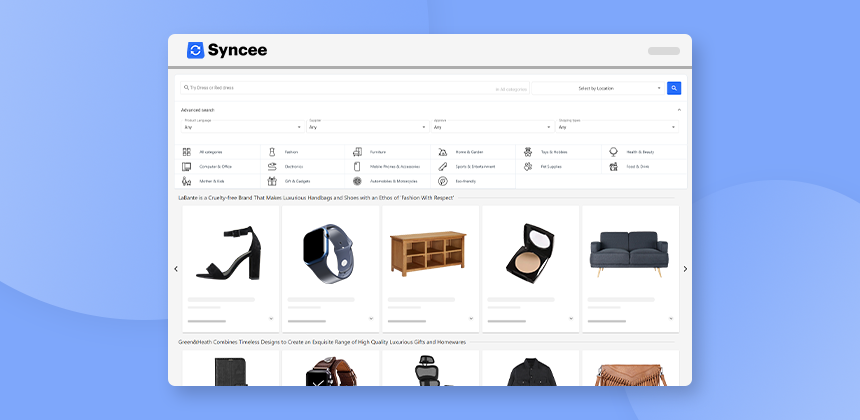This screenshot has height=420, width=860.
Task: Open the black high heel sandal product
Action: pyautogui.click(x=231, y=269)
